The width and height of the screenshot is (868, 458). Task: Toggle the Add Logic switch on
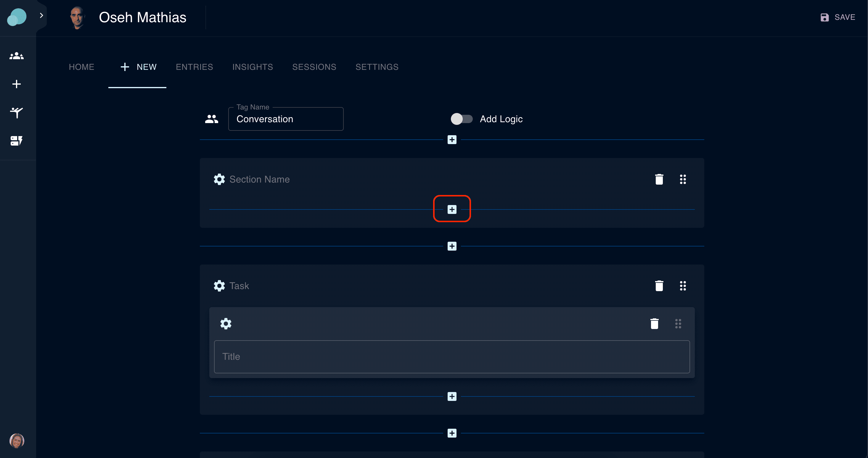[x=462, y=119]
